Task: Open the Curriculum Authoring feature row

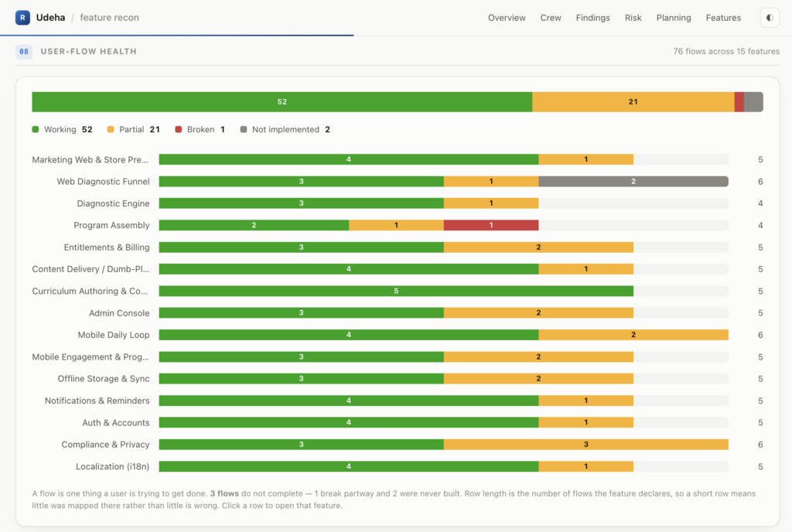Action: [398, 292]
